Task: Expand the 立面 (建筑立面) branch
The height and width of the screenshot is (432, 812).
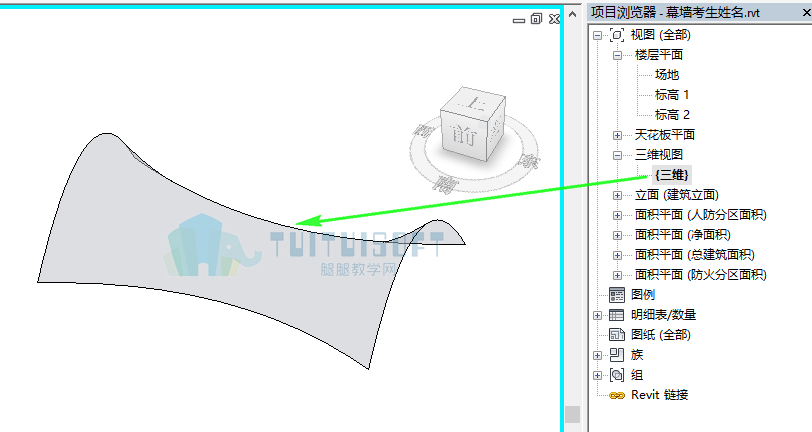Action: [x=617, y=195]
